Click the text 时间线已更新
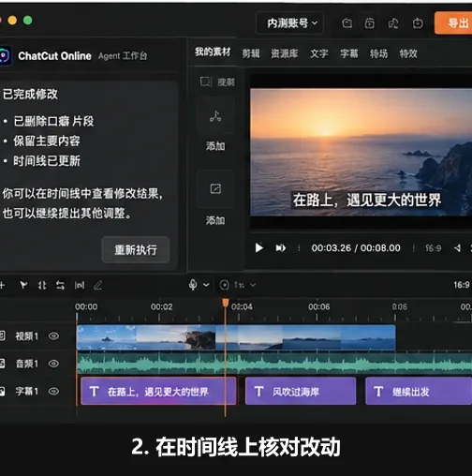This screenshot has height=476, width=472. pos(47,161)
